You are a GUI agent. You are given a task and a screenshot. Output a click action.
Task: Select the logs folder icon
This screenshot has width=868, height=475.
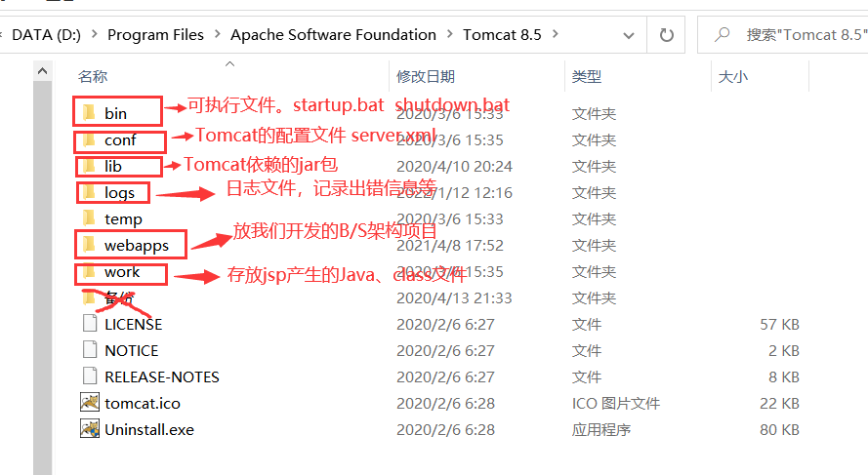coord(89,192)
